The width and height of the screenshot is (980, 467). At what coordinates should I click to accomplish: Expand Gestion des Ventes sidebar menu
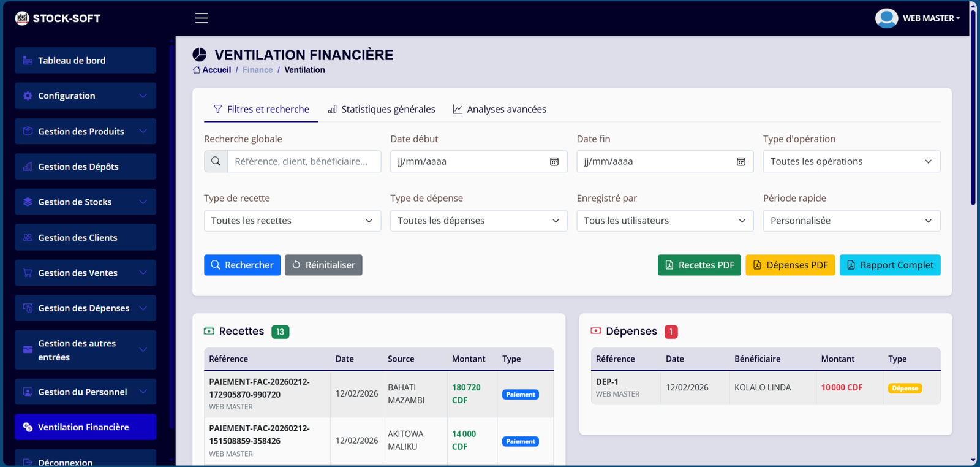point(85,273)
